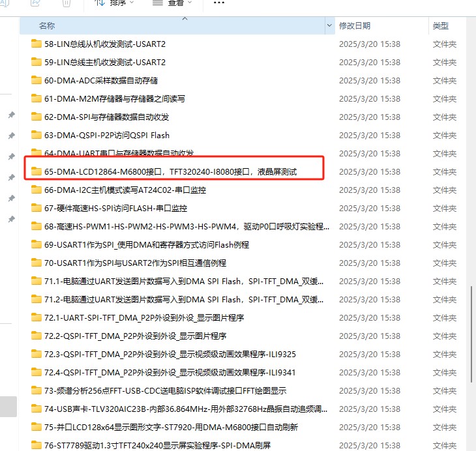Click folder icon of 72.1-UART-SPI-TFT_DMA row
476x451 pixels.
coord(36,317)
